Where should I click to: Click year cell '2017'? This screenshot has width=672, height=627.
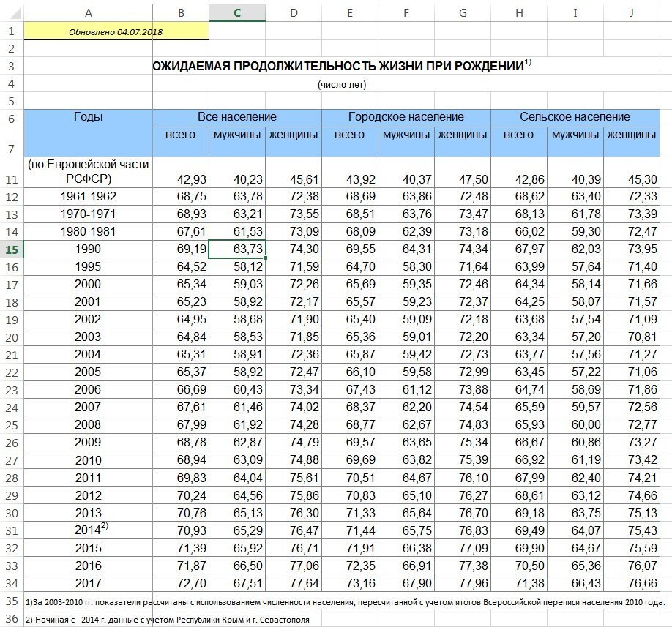click(89, 583)
